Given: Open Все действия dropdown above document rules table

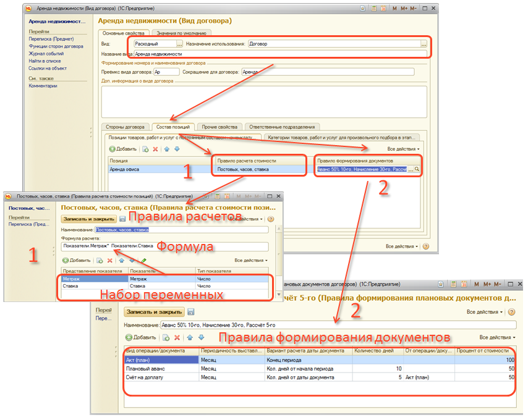Looking at the screenshot, I should click(497, 337).
